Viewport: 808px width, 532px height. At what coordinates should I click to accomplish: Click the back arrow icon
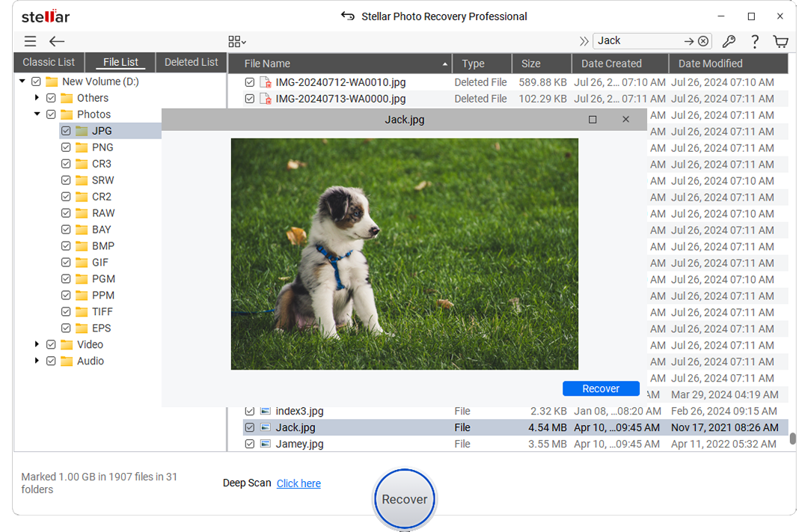[x=57, y=42]
